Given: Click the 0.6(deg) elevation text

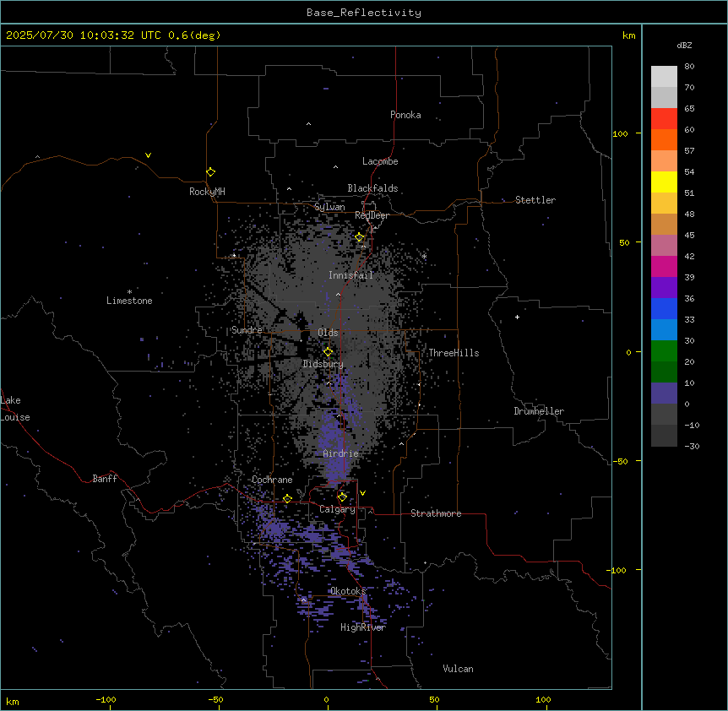Looking at the screenshot, I should coord(194,35).
